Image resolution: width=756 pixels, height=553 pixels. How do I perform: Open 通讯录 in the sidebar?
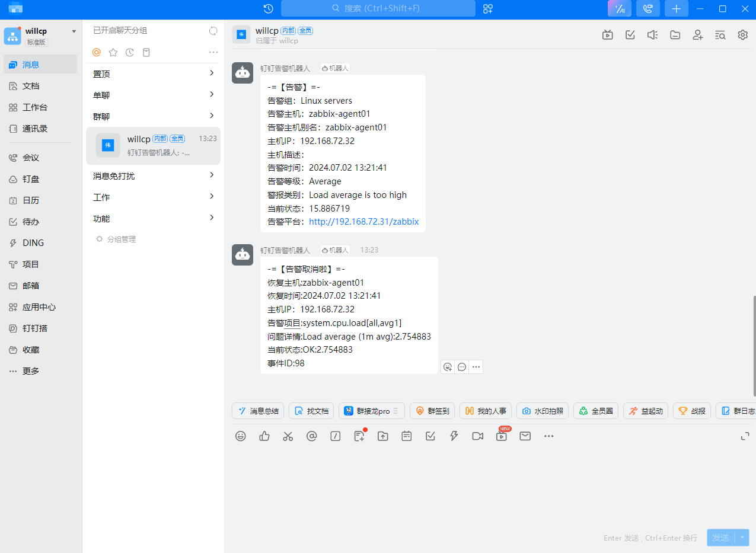click(x=40, y=129)
